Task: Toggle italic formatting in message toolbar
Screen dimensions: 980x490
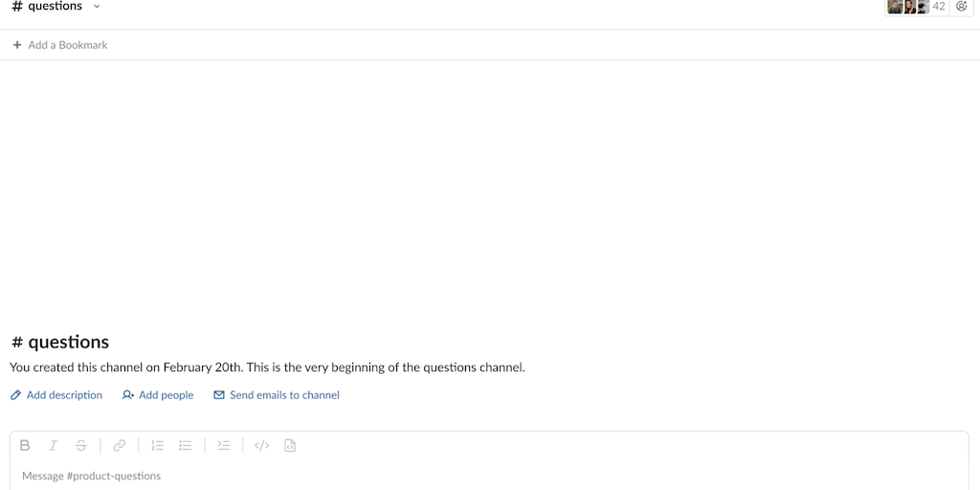Action: pyautogui.click(x=54, y=446)
